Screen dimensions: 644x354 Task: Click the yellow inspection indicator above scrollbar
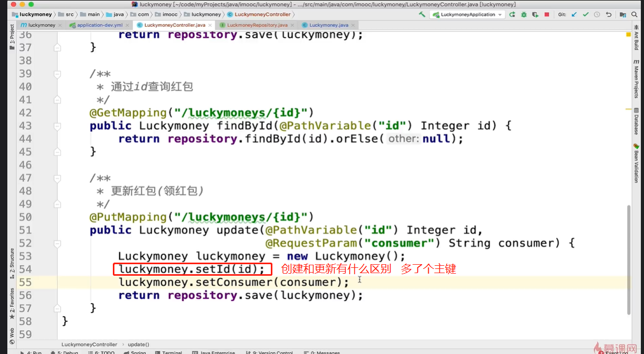click(x=628, y=35)
